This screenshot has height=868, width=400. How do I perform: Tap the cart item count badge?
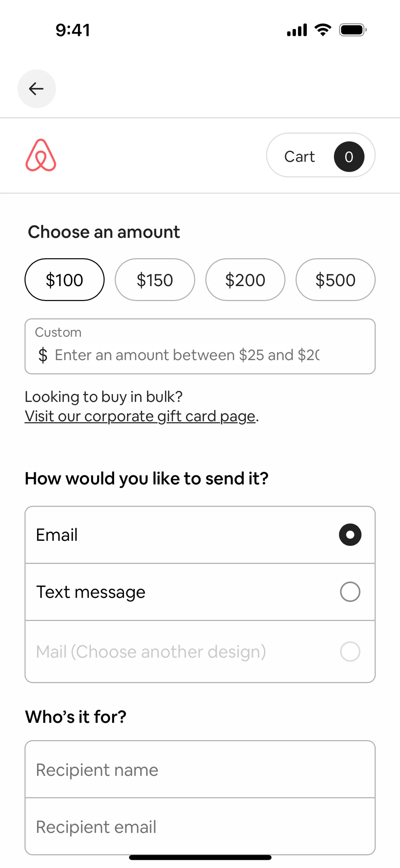[x=349, y=157]
